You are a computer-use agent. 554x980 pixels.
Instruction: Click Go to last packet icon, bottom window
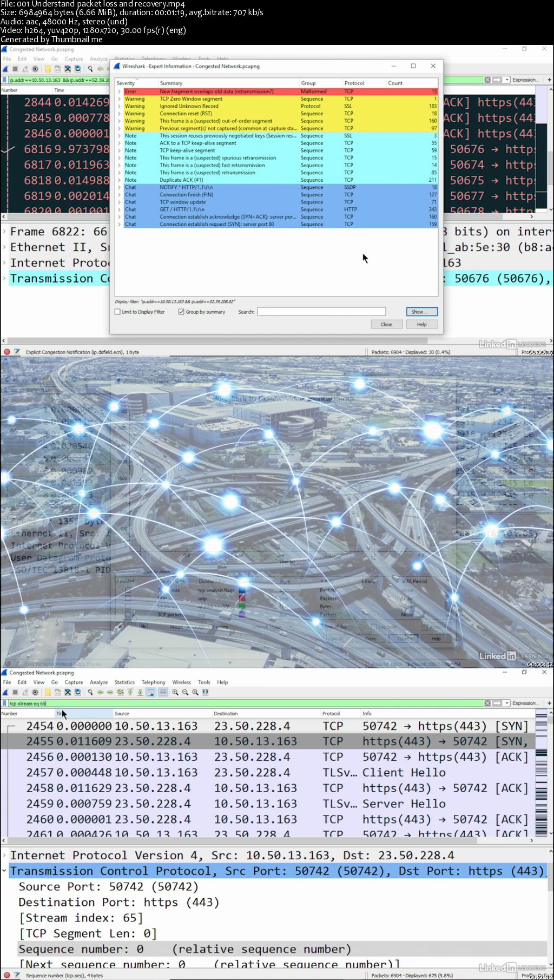coord(140,692)
